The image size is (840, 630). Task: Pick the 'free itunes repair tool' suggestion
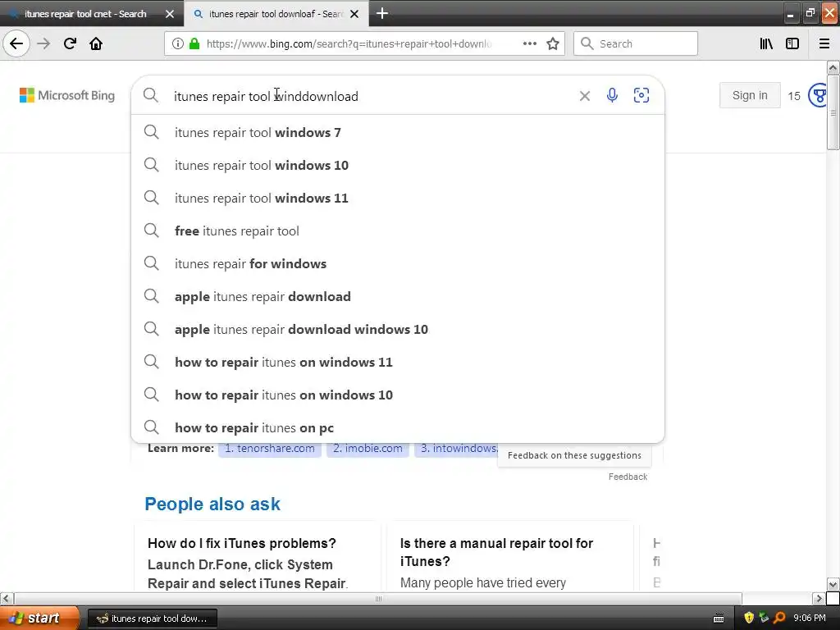click(x=398, y=231)
